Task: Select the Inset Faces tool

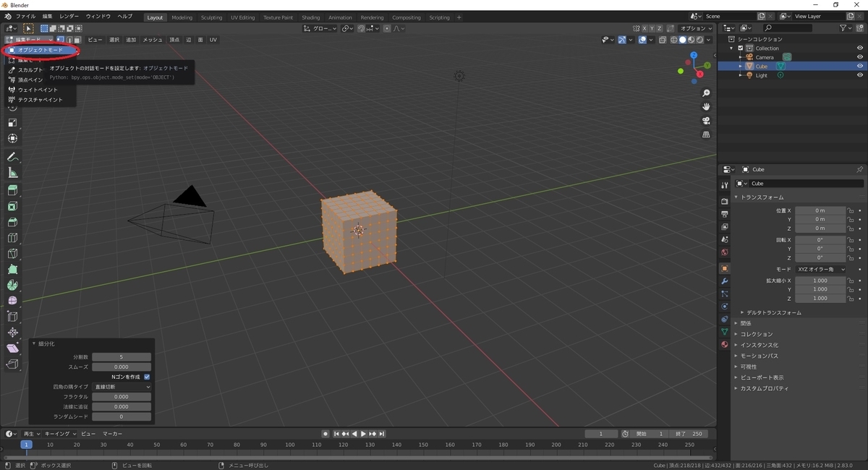Action: (12, 206)
